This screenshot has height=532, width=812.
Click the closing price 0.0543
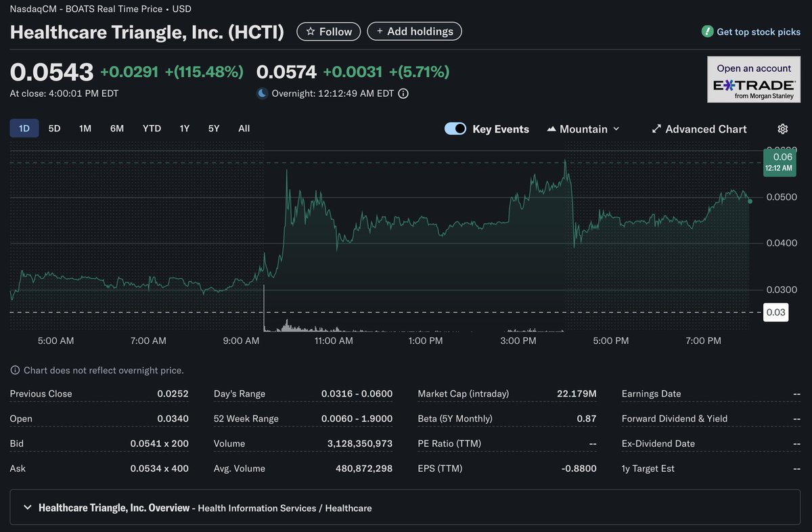(x=51, y=72)
